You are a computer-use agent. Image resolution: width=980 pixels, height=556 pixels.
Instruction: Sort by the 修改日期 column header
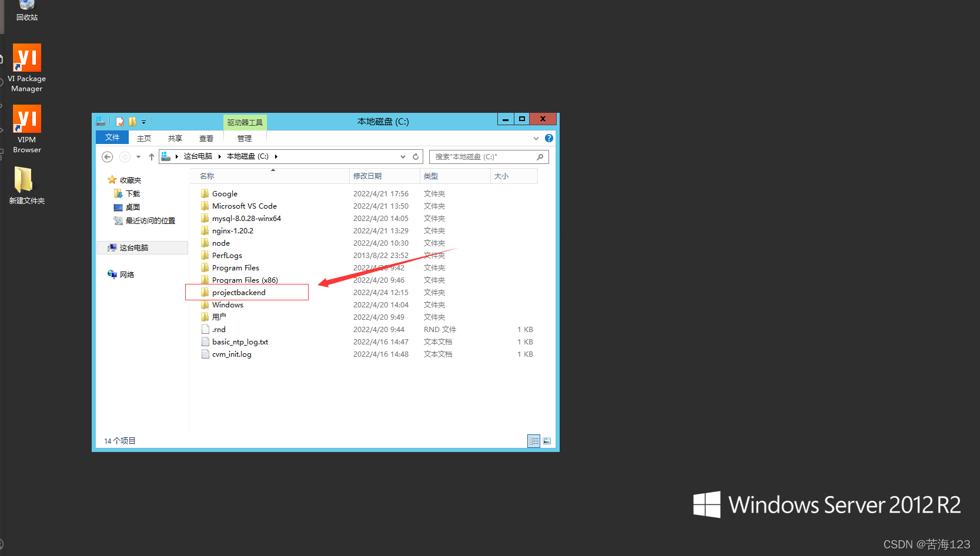[x=384, y=176]
